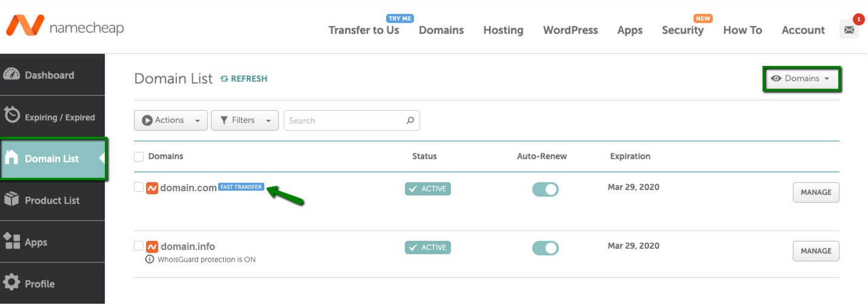Open the Hosting menu

click(x=503, y=30)
